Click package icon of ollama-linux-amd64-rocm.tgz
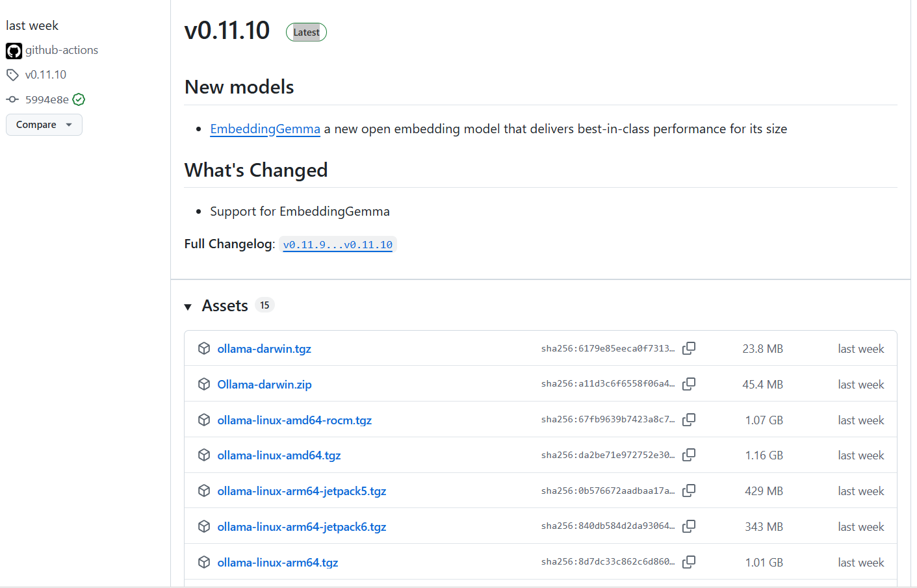The image size is (917, 588). click(204, 420)
